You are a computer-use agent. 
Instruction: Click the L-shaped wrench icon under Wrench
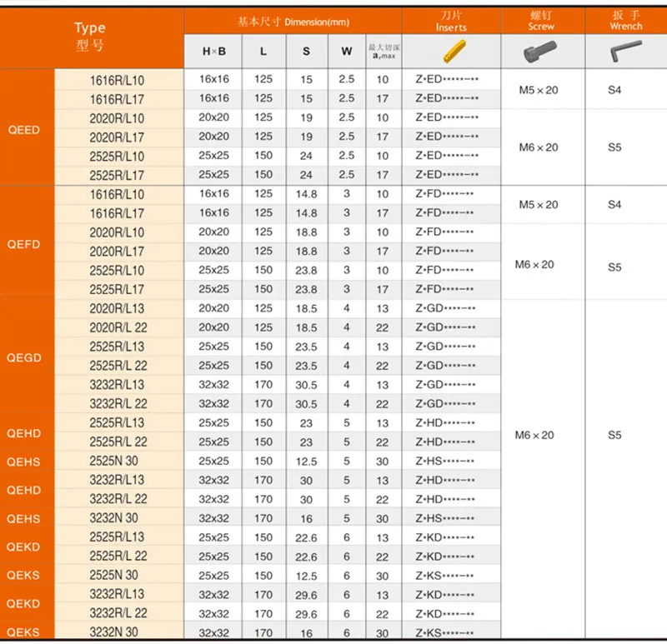click(x=626, y=51)
